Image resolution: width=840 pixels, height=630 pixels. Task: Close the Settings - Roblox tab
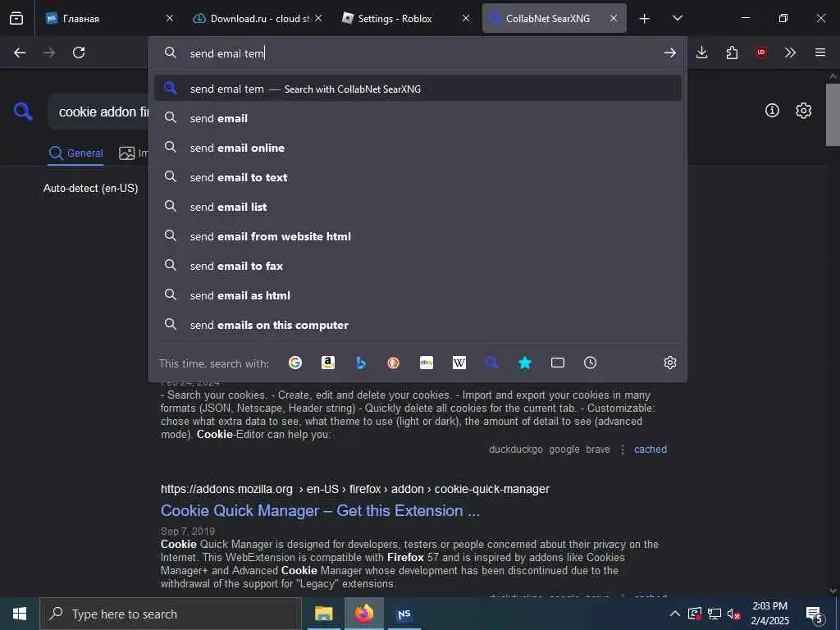[x=466, y=18]
